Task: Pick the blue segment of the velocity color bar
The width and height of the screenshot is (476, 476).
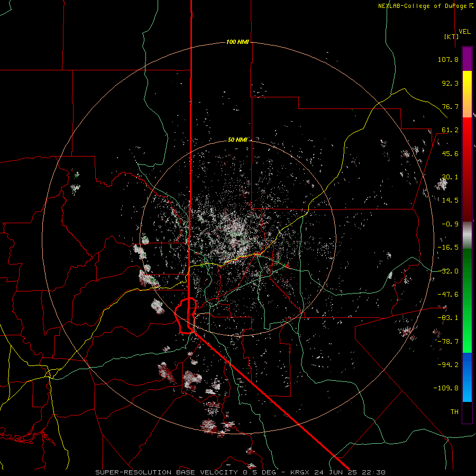Action: pyautogui.click(x=467, y=377)
